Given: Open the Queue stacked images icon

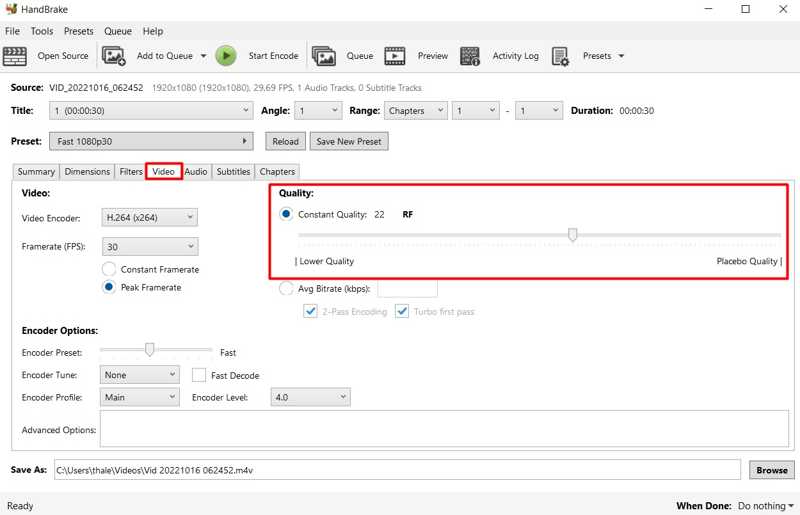Looking at the screenshot, I should 323,56.
